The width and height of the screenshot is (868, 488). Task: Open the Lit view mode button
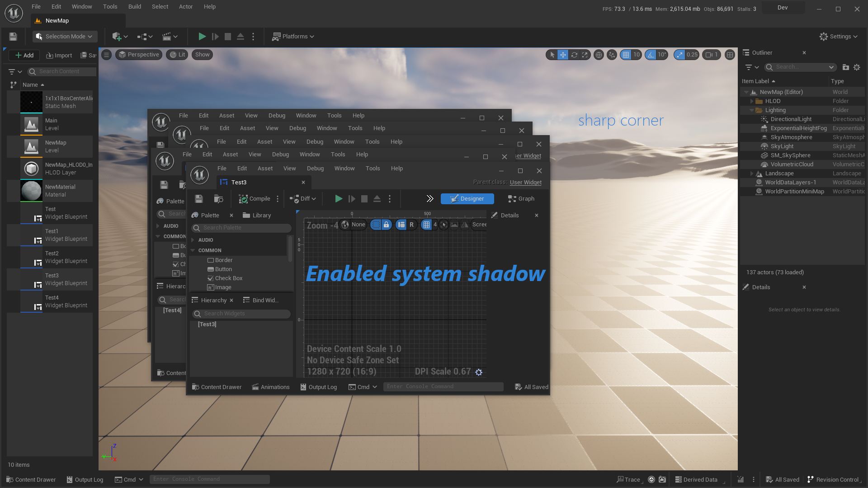coord(177,55)
